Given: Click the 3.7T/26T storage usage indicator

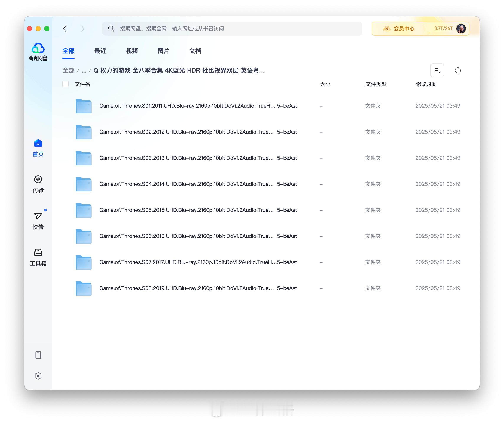Looking at the screenshot, I should click(443, 29).
